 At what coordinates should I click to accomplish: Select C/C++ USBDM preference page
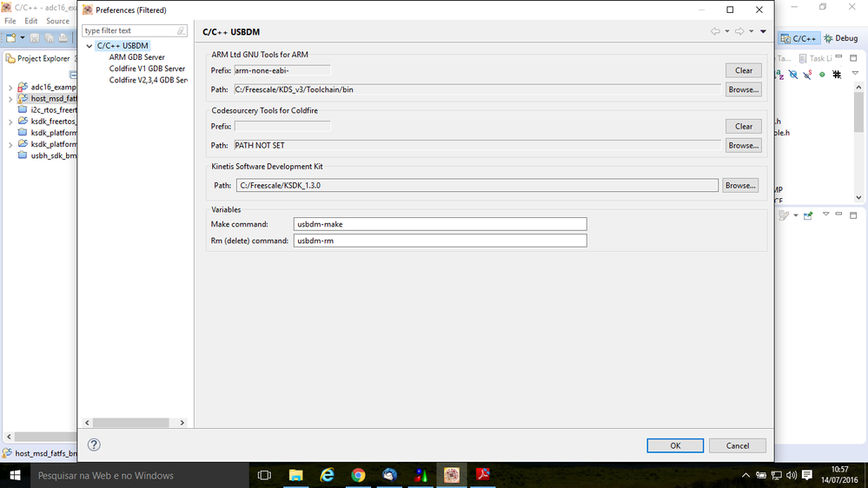pyautogui.click(x=123, y=46)
